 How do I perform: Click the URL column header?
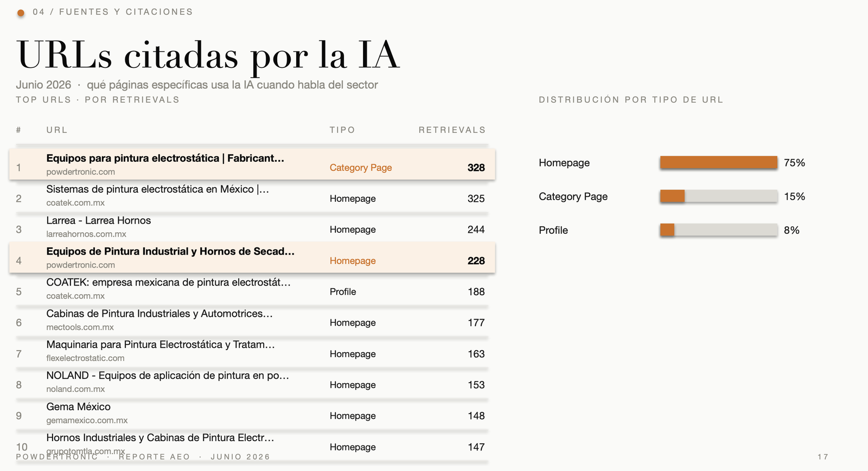click(57, 130)
